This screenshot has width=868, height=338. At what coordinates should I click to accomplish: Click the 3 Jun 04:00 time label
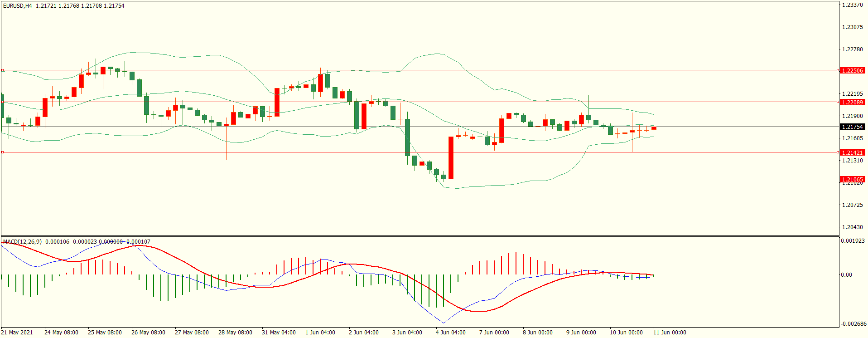pos(407,333)
